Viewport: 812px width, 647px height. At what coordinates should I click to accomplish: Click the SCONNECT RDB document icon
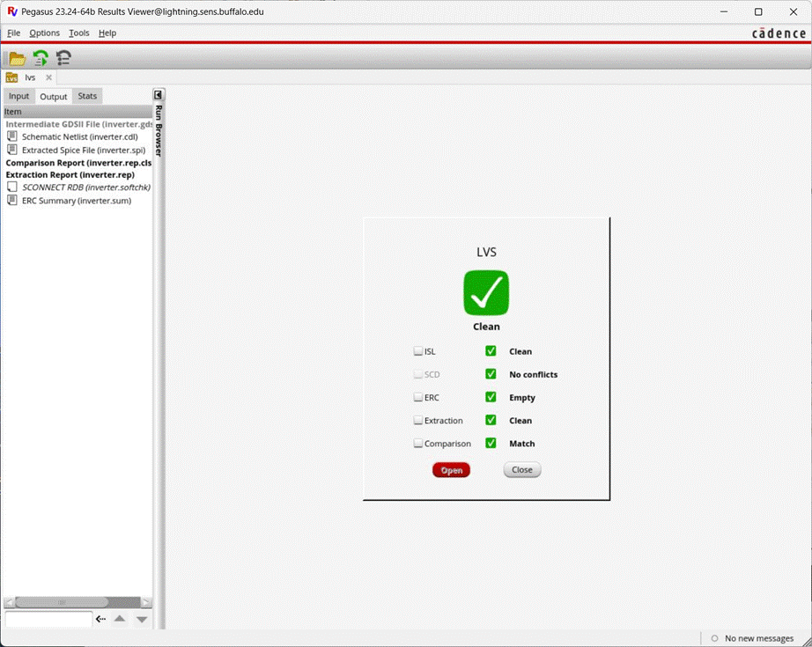(11, 187)
